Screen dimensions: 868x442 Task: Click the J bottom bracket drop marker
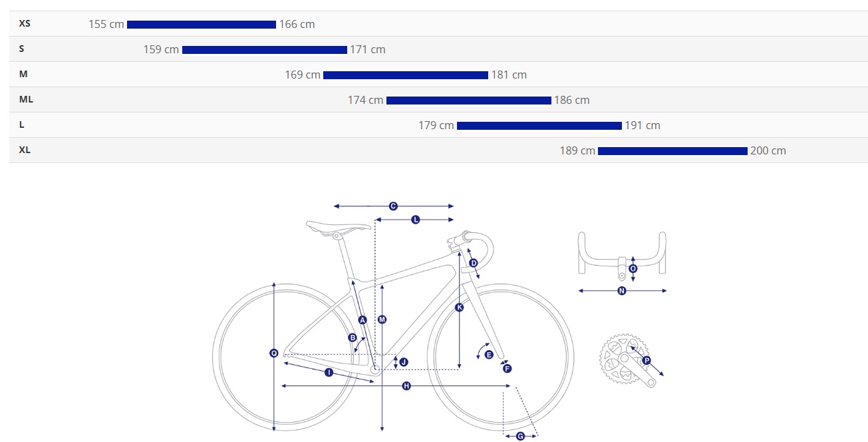[403, 362]
